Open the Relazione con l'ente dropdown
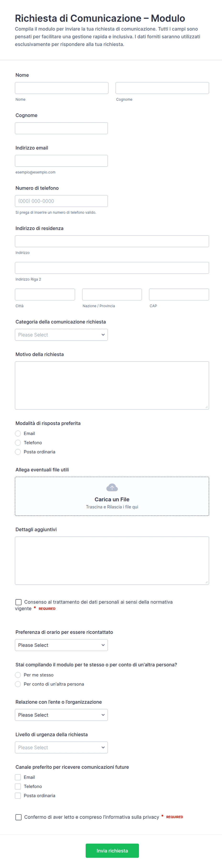Screen dimensions: 222x868 [61, 715]
